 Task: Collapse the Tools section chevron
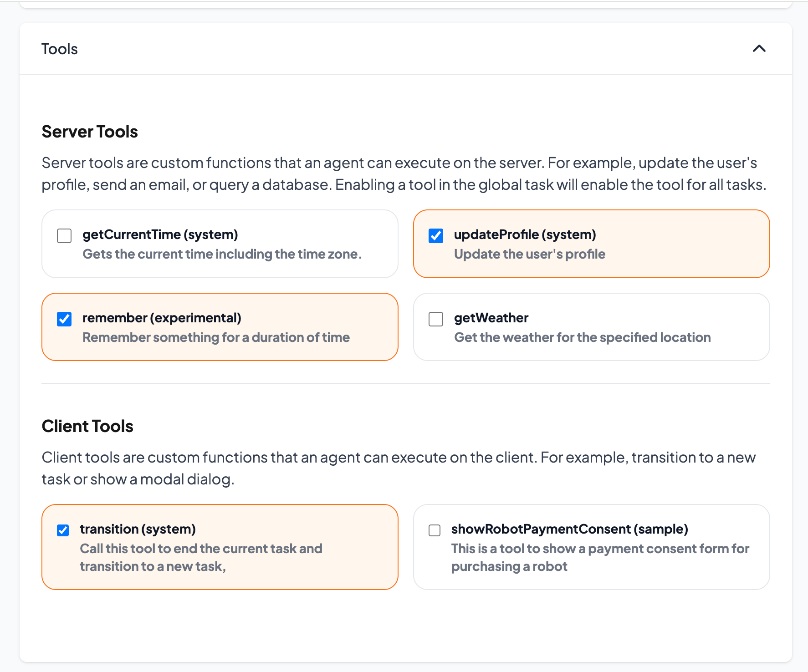pyautogui.click(x=759, y=48)
